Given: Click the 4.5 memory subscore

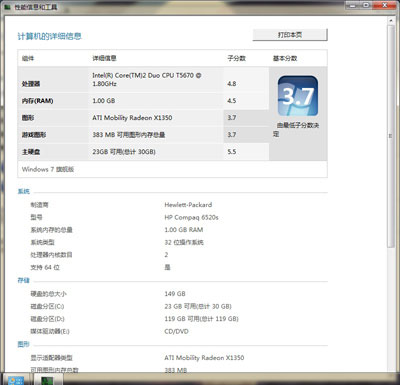Looking at the screenshot, I should 232,101.
